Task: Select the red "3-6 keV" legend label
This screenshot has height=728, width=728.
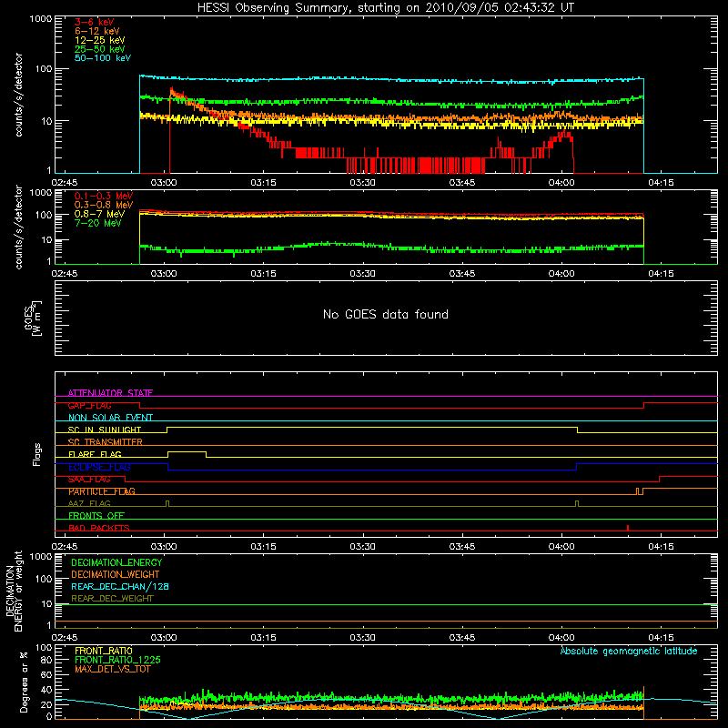Action: coord(95,22)
